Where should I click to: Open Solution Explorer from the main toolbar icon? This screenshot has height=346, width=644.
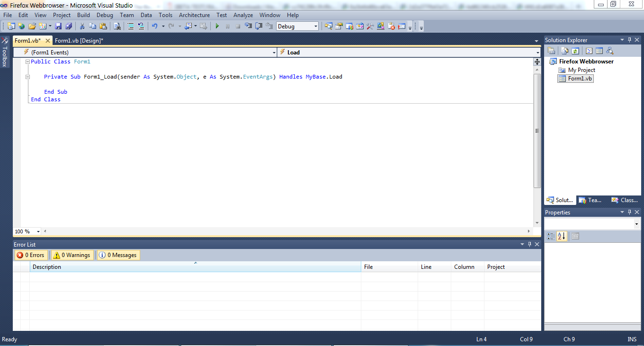point(328,27)
